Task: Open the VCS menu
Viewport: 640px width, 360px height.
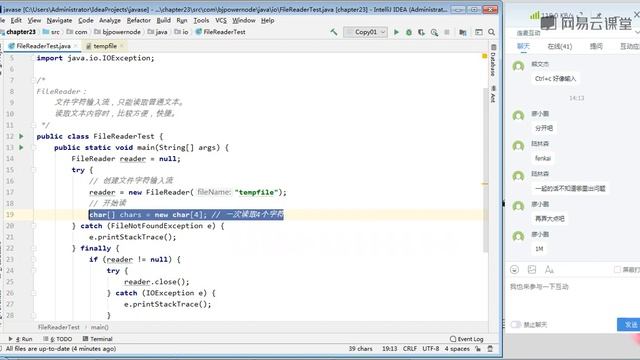Action: pos(221,20)
